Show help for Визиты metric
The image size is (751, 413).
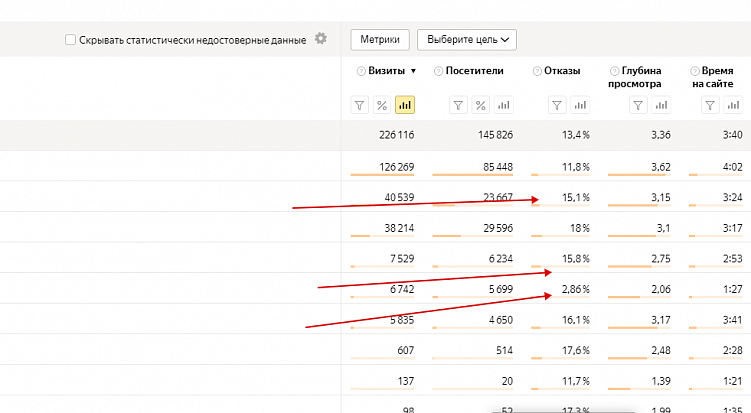[x=361, y=71]
